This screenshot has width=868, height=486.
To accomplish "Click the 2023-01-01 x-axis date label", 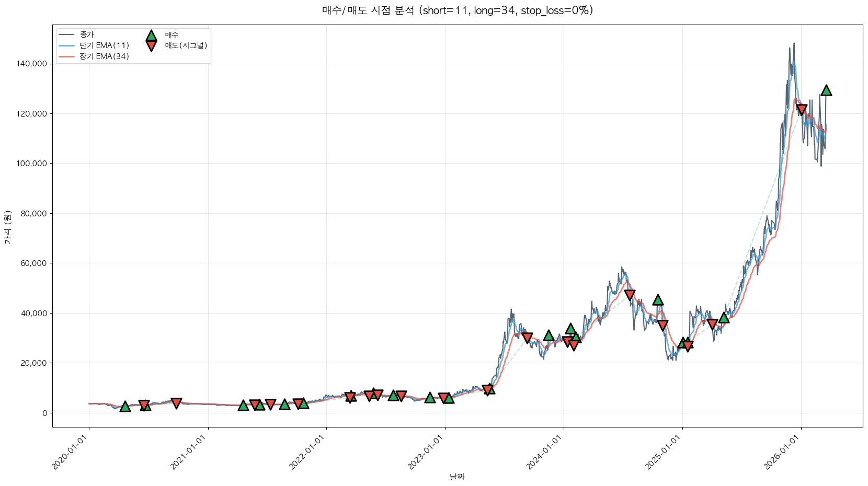I will (426, 452).
